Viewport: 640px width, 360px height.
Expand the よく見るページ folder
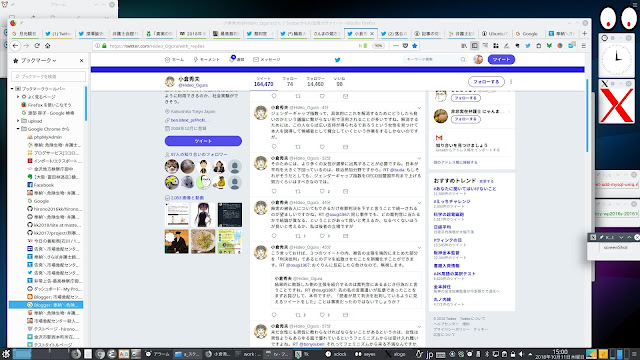pyautogui.click(x=18, y=97)
